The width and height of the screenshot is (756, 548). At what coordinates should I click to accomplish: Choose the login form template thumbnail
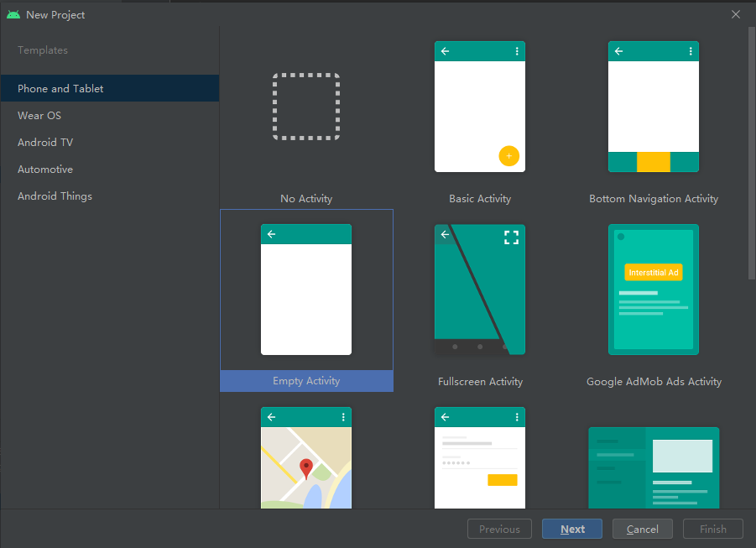point(480,458)
